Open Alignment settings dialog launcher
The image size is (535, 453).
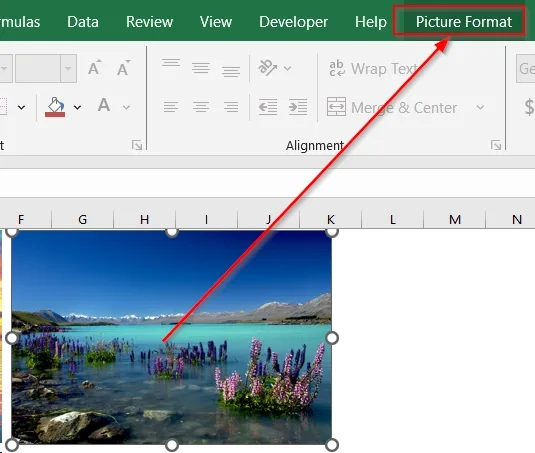tap(496, 145)
